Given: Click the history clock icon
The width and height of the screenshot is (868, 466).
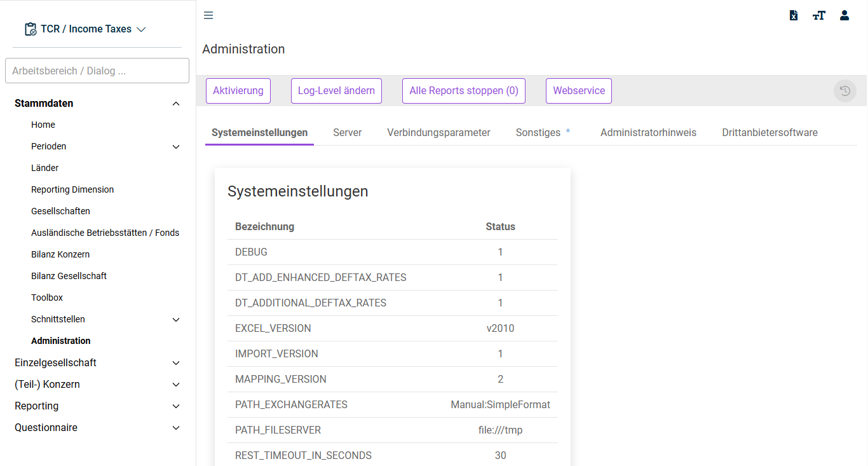Looking at the screenshot, I should [x=845, y=91].
